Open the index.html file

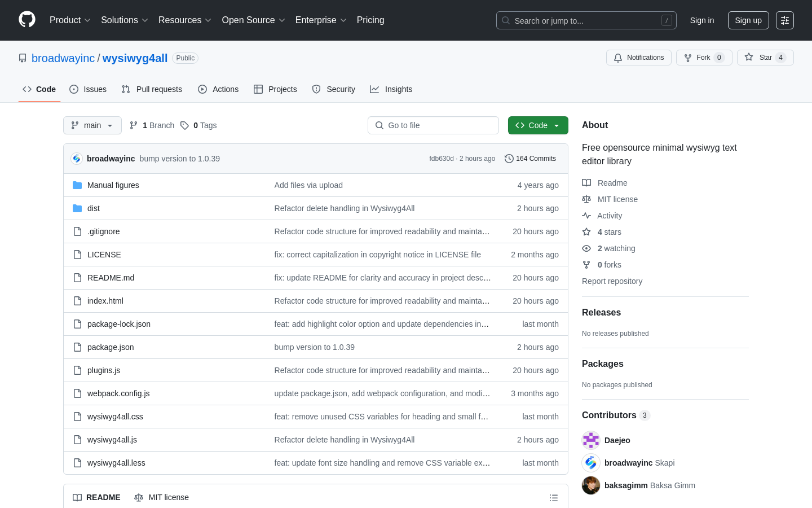pos(105,301)
